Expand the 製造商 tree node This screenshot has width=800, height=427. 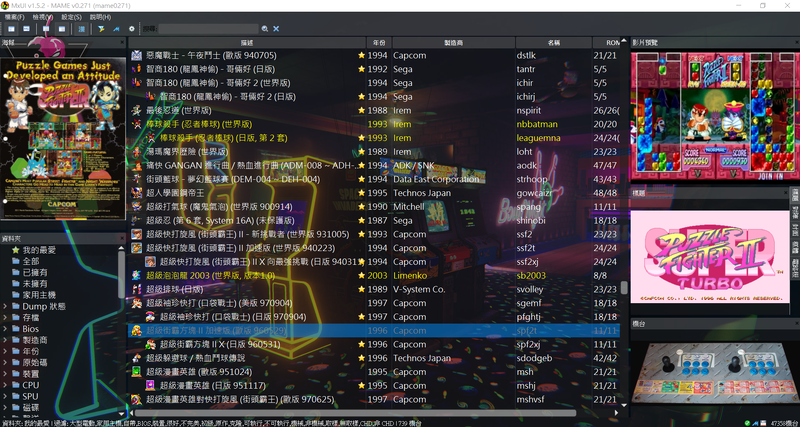pos(5,340)
